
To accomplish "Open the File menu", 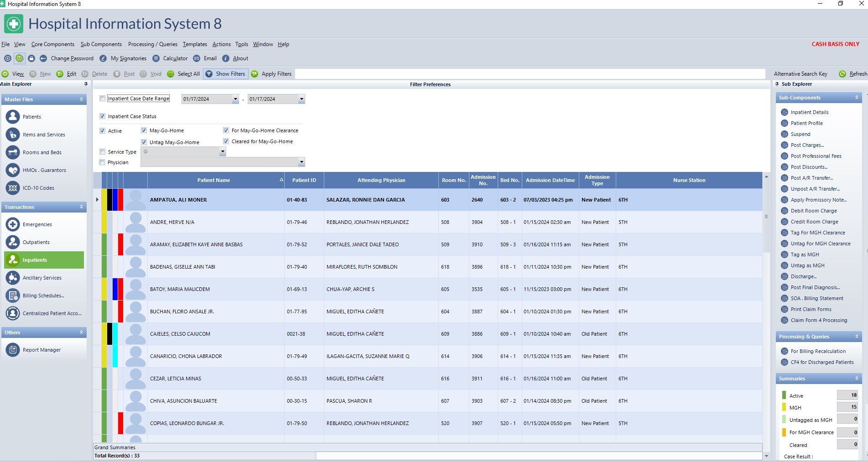I will click(5, 44).
